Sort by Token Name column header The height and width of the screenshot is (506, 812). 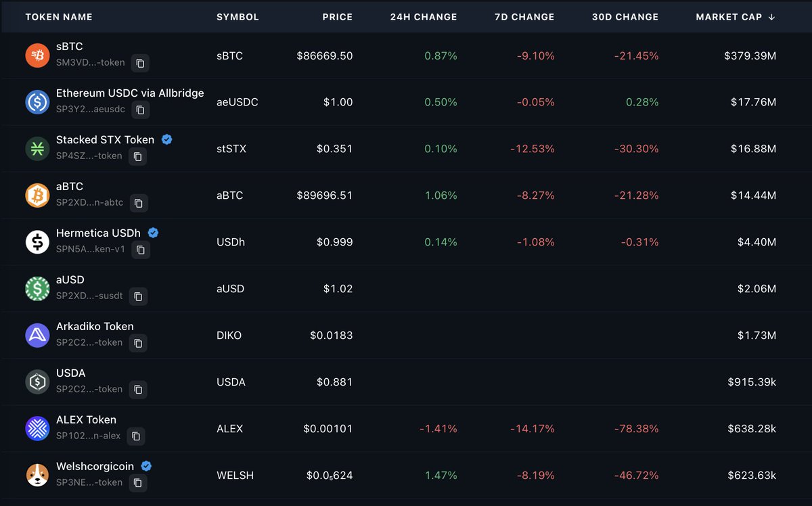coord(59,17)
